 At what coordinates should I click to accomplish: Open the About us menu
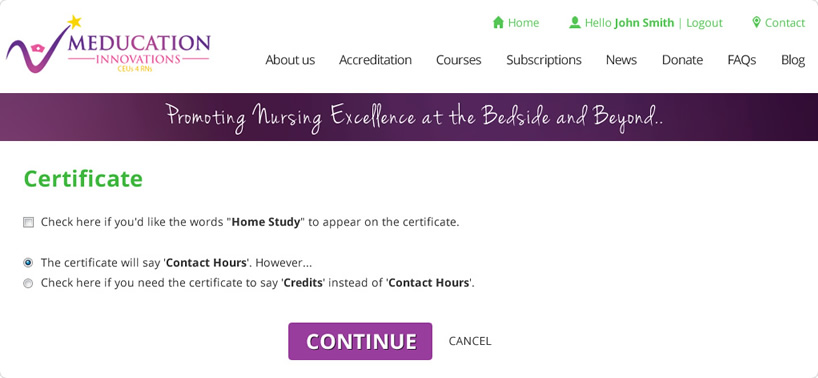click(290, 60)
